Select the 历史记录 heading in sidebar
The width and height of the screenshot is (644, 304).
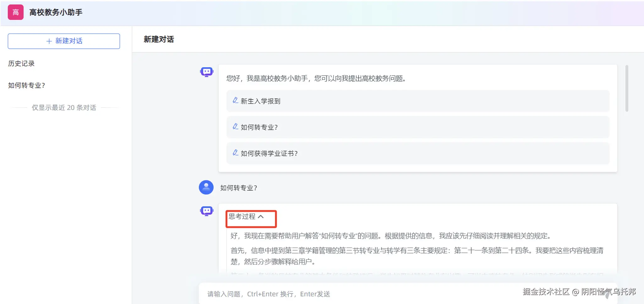[x=21, y=63]
